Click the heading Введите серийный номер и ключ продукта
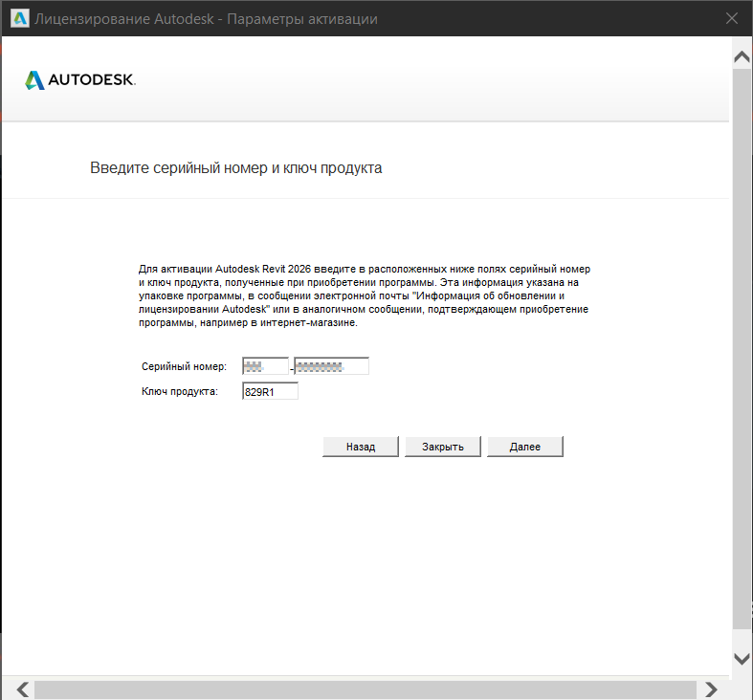753x700 pixels. coord(235,168)
